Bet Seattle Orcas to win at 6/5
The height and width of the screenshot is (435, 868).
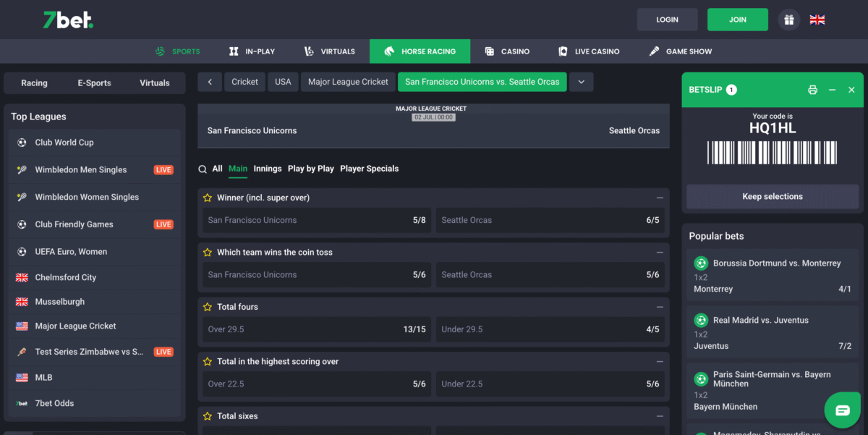[550, 220]
